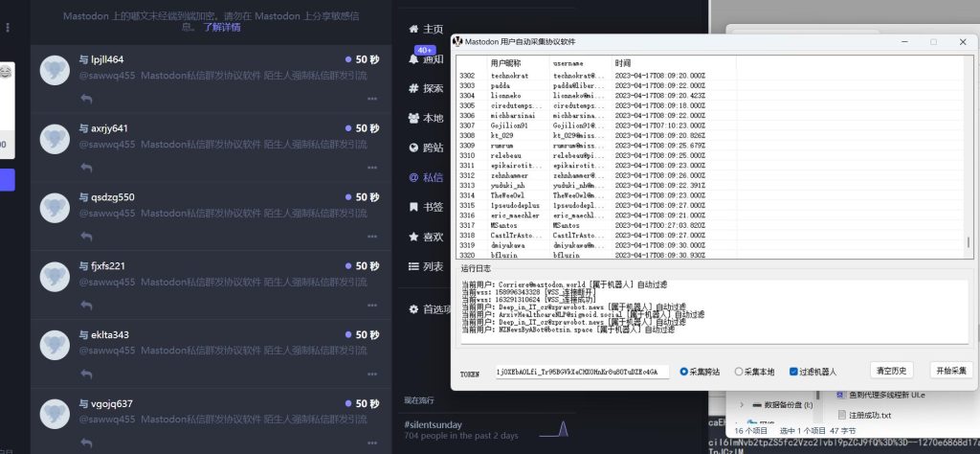
Task: Click the 开始采集 button
Action: (x=950, y=371)
